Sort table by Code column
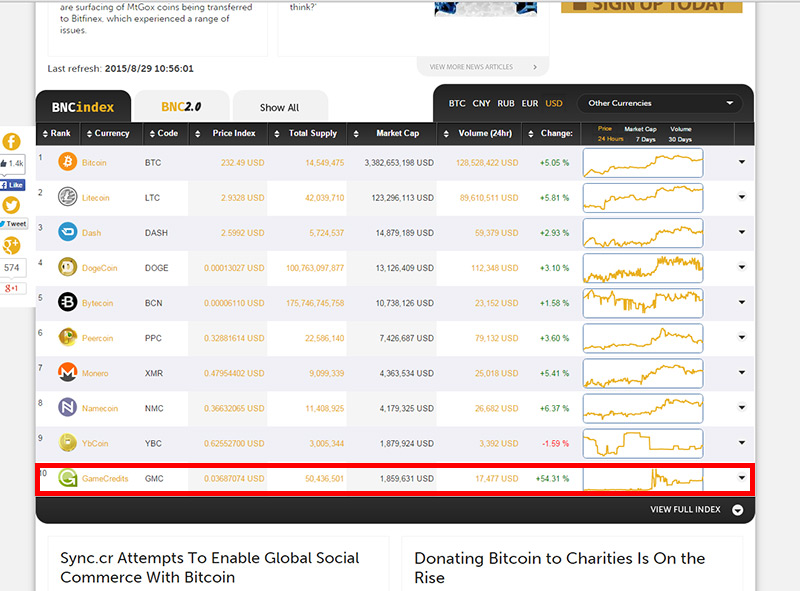Viewport: 800px width, 591px height. [x=164, y=133]
